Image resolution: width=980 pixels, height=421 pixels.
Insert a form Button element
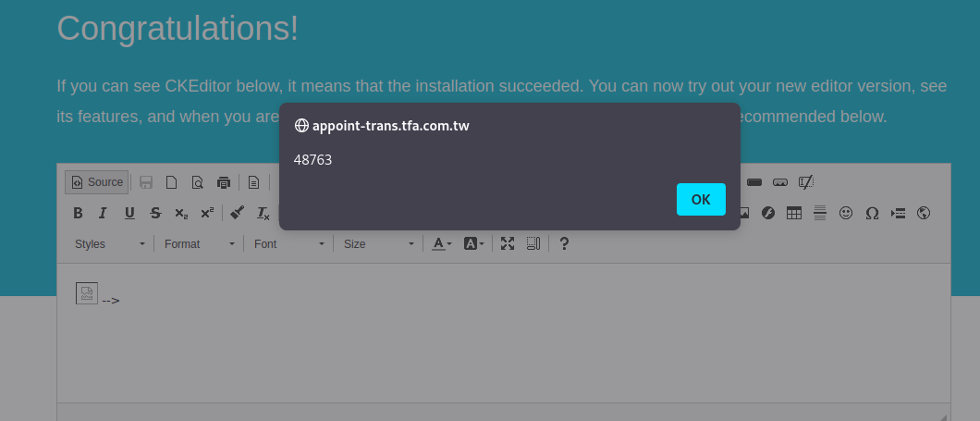pos(754,182)
